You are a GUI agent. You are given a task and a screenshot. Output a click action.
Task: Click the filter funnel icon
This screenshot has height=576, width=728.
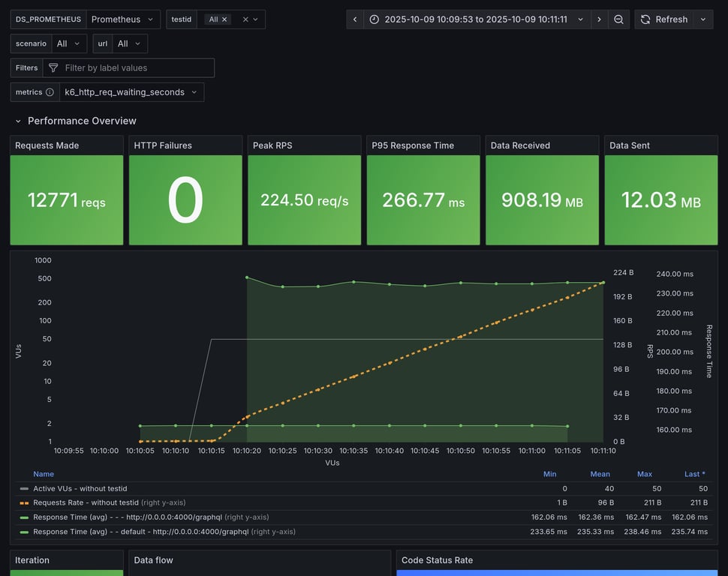[x=53, y=67]
